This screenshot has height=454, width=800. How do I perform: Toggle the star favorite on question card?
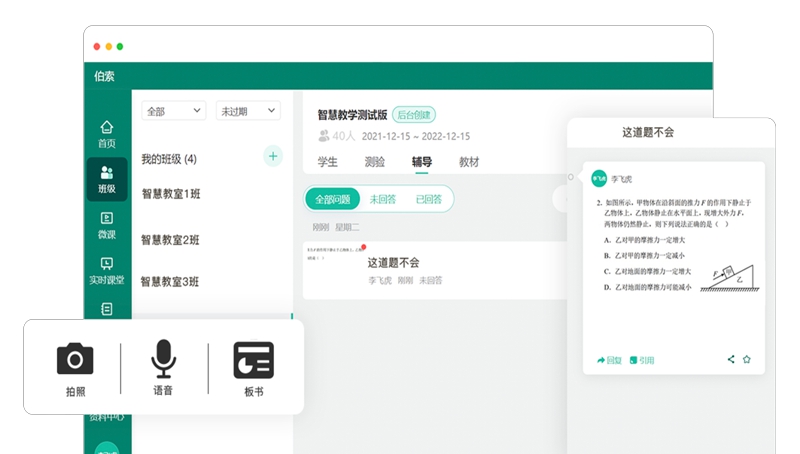tap(747, 359)
